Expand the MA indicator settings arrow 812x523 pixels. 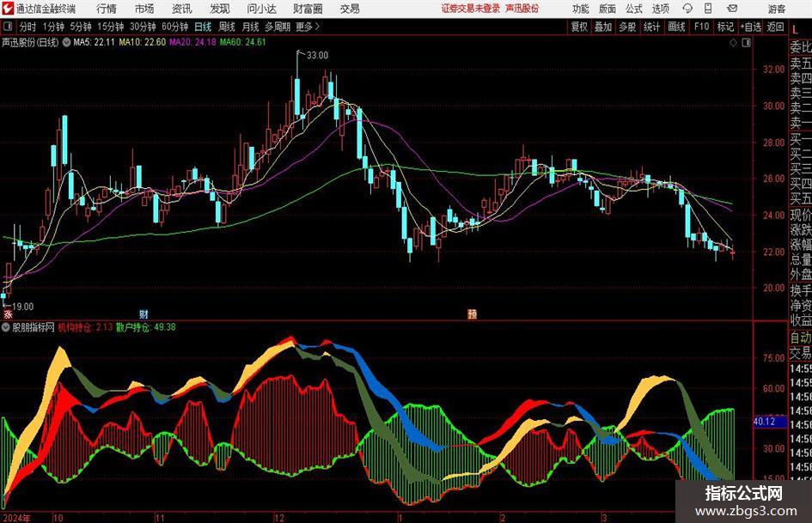coord(66,42)
